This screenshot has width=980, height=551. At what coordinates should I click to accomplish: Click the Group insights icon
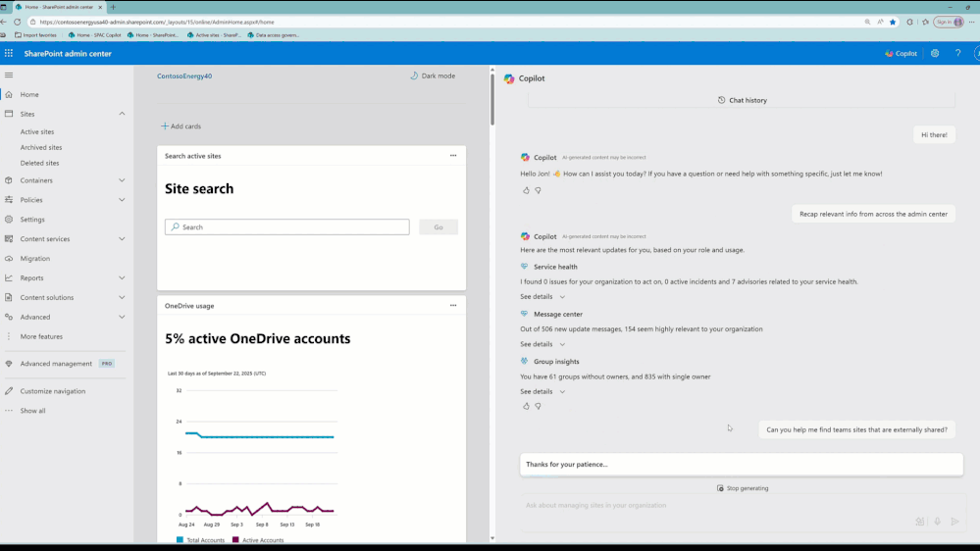pos(525,361)
